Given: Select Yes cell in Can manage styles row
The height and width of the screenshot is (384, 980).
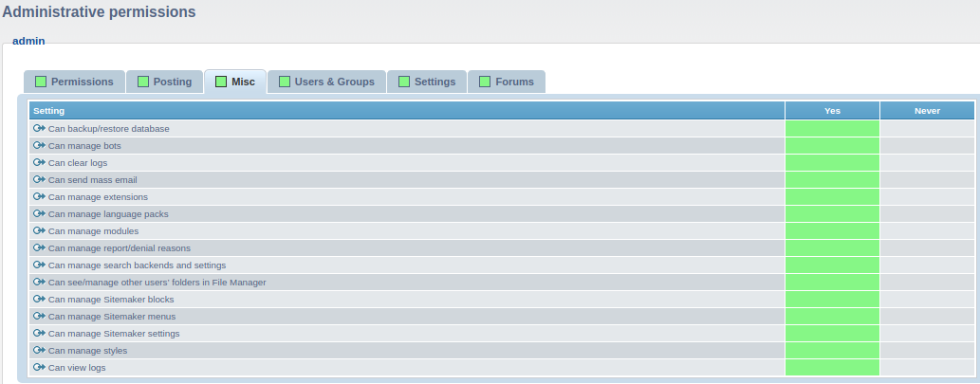Looking at the screenshot, I should (x=833, y=350).
